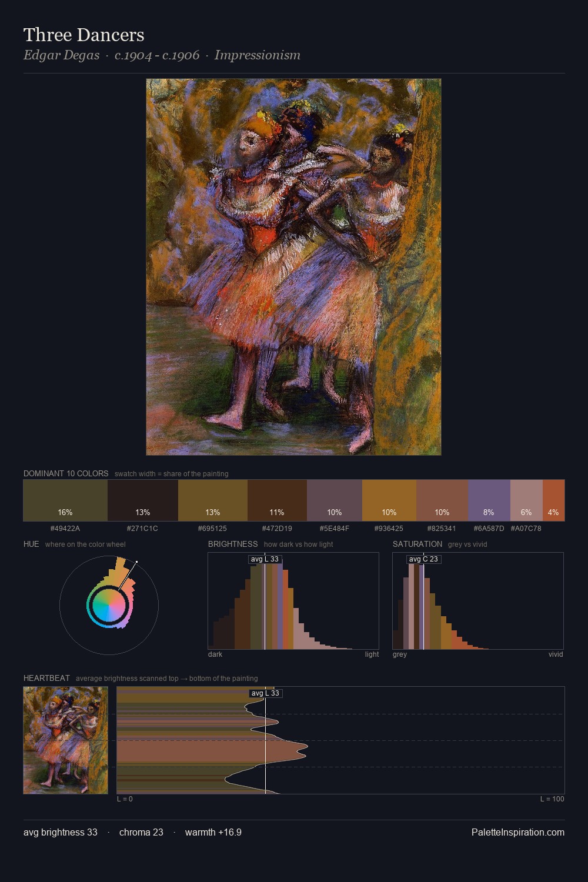Click the 'grey' axis label
The image size is (588, 882).
tap(400, 654)
